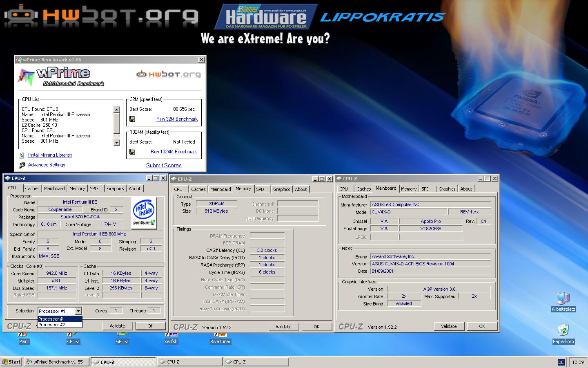Click Run 1024M Benchmark link
The image size is (588, 368).
(x=174, y=152)
